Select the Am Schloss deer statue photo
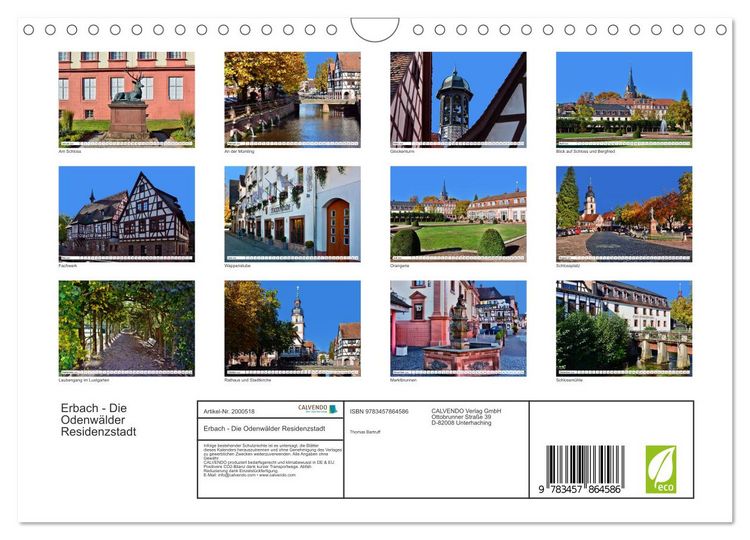Viewport: 750px width, 540px height. click(x=127, y=99)
